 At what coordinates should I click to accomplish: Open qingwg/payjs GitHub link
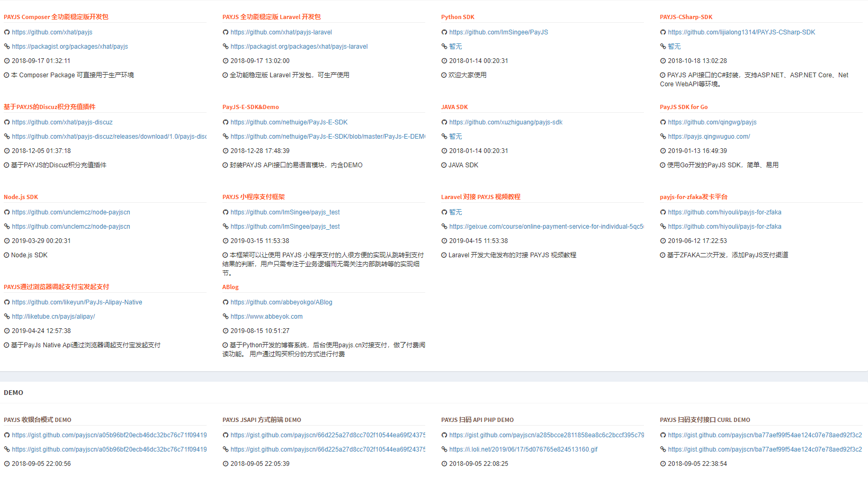[712, 122]
